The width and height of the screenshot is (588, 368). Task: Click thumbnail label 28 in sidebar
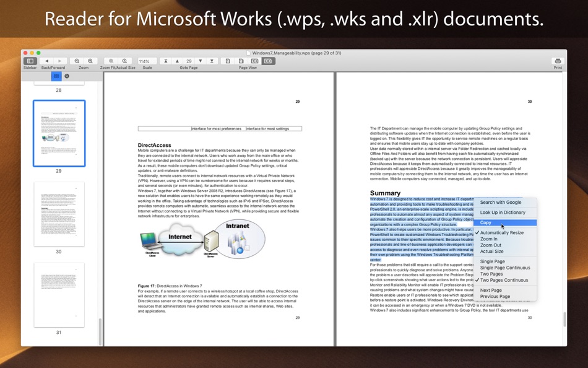point(59,90)
